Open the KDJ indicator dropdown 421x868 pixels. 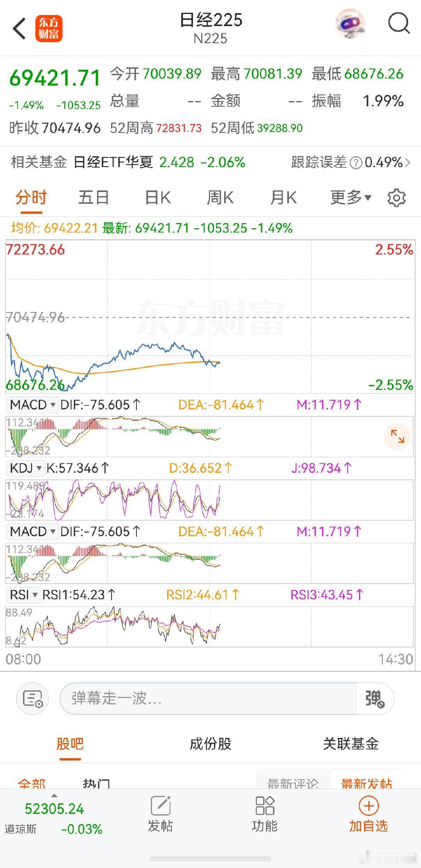point(25,468)
